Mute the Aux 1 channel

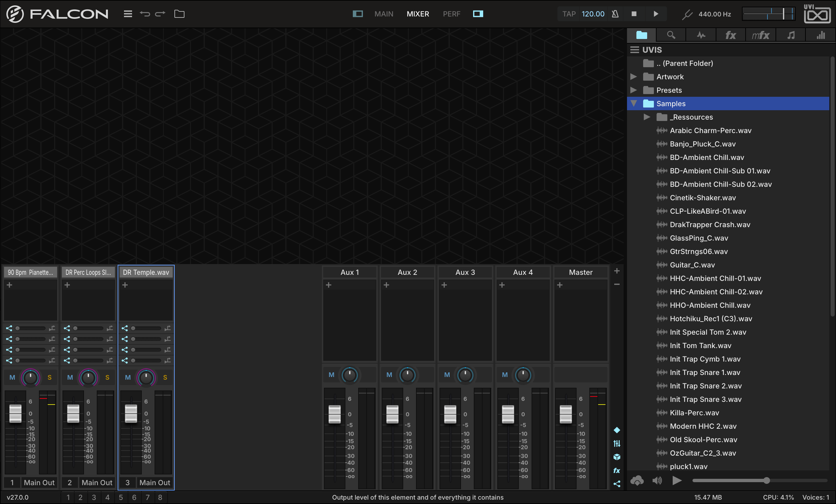tap(332, 375)
